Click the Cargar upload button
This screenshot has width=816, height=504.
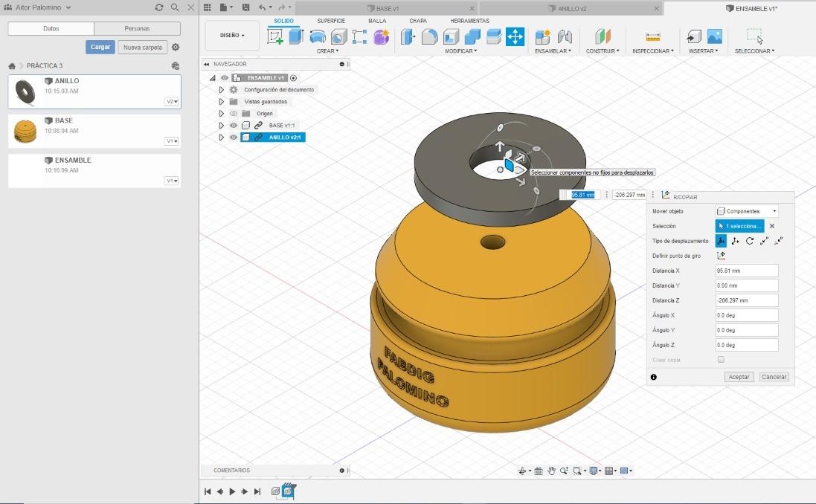point(100,47)
